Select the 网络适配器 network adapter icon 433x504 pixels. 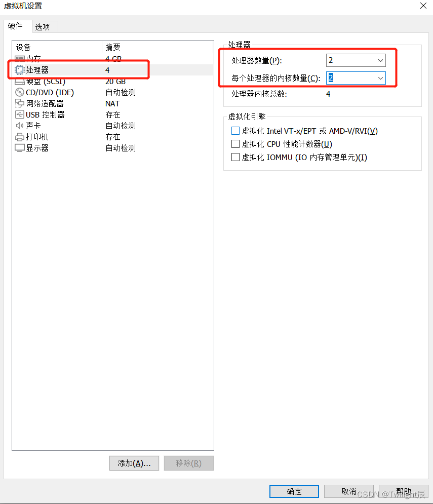point(20,103)
